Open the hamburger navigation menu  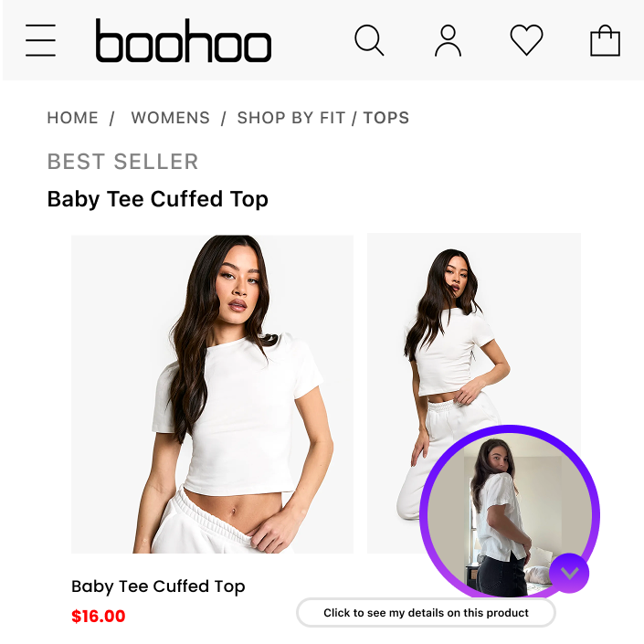pos(40,40)
